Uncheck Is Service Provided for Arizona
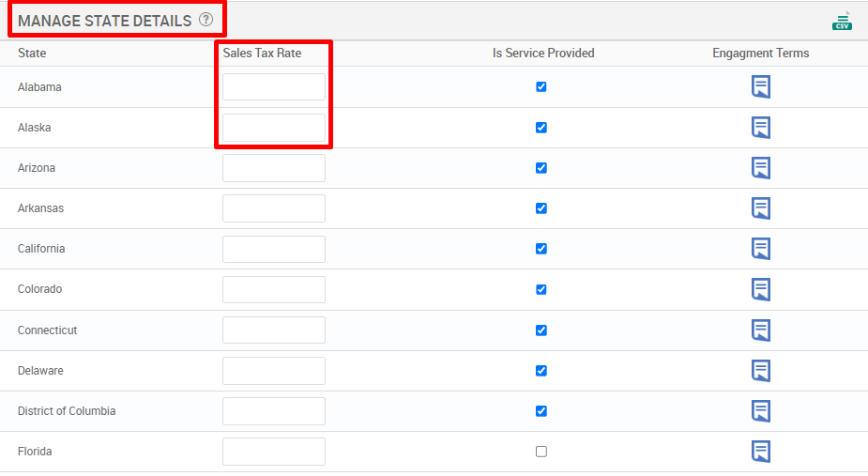Viewport: 868px width, 476px height. 541,168
